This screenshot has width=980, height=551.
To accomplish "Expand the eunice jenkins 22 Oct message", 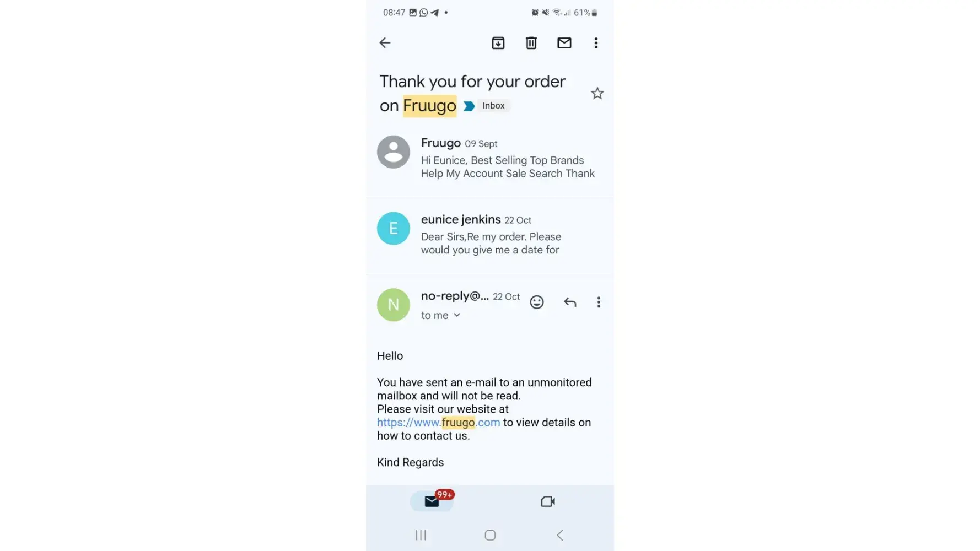I will coord(489,235).
